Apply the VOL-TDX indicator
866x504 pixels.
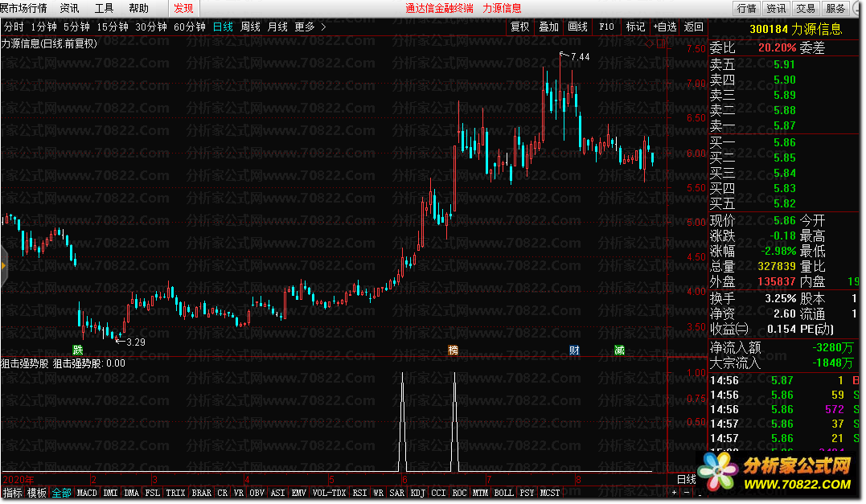coord(329,493)
